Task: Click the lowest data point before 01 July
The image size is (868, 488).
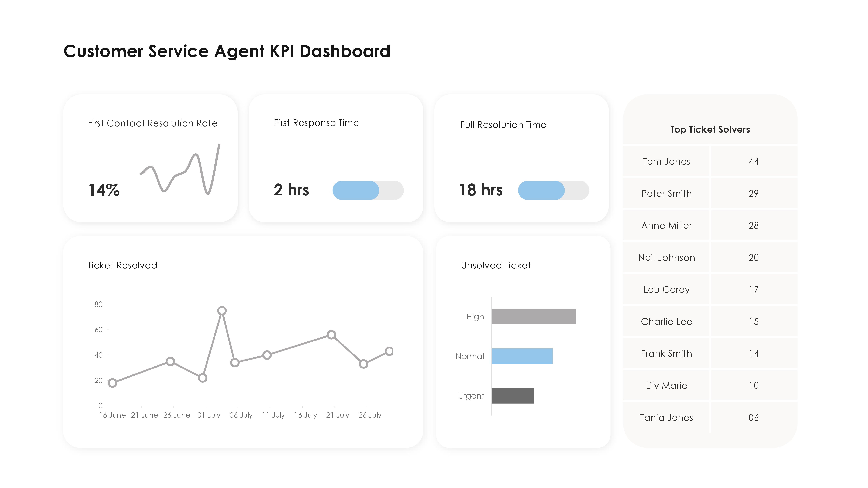Action: tap(202, 378)
